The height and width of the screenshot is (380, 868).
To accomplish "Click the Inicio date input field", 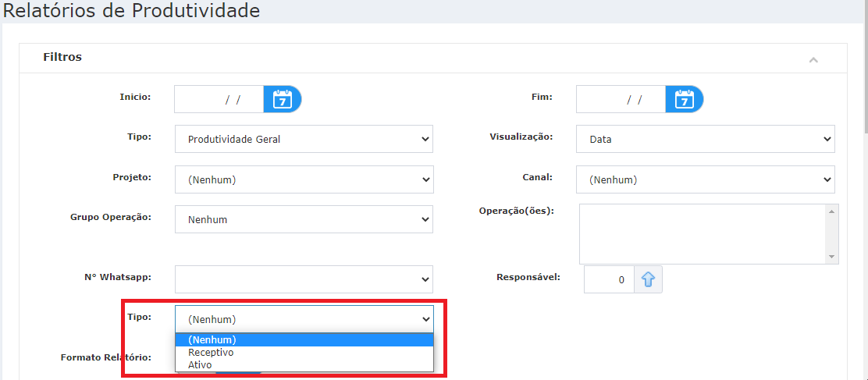I will [219, 100].
